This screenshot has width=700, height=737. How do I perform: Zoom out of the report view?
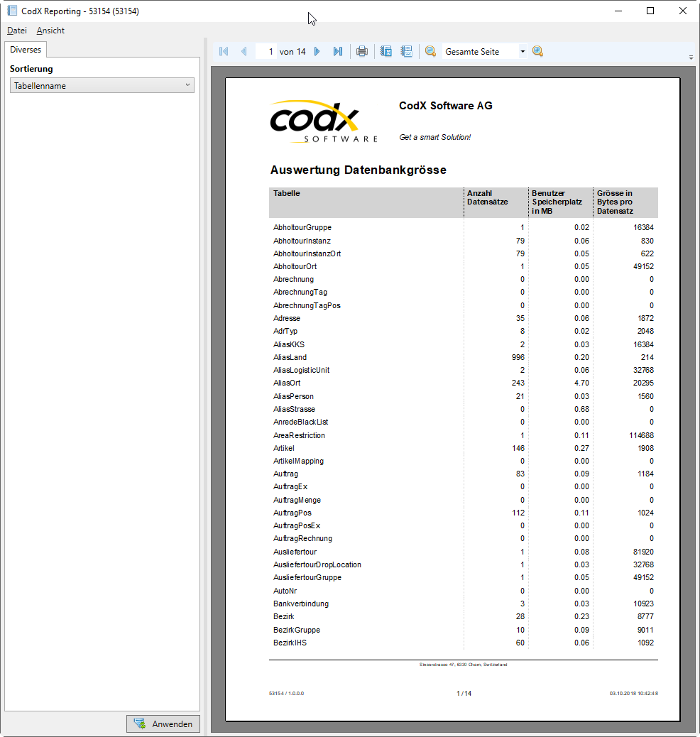click(430, 51)
